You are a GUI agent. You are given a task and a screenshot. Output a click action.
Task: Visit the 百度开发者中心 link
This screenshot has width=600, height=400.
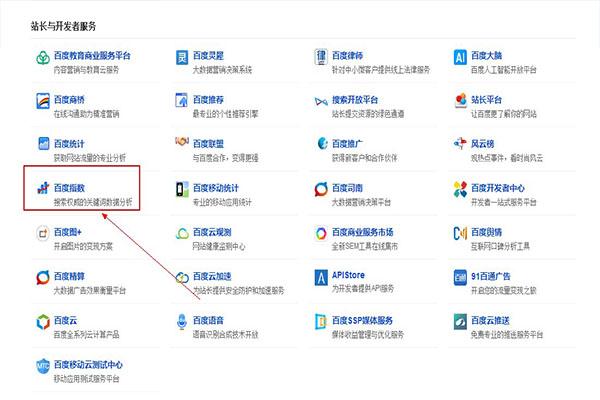498,188
